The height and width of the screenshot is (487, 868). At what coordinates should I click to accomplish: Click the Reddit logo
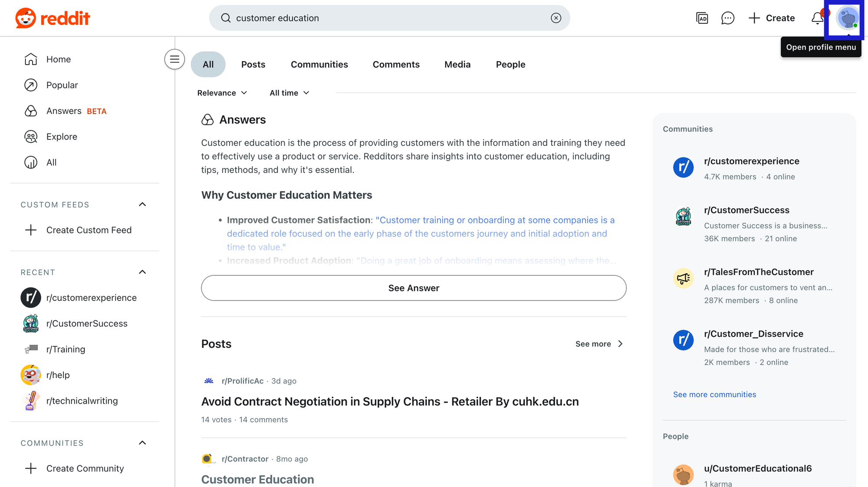tap(53, 18)
